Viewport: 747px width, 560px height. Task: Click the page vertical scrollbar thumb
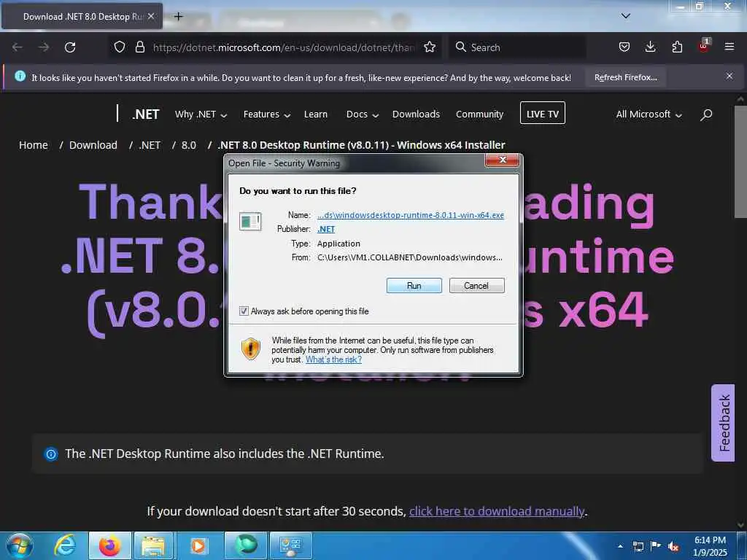pos(740,162)
